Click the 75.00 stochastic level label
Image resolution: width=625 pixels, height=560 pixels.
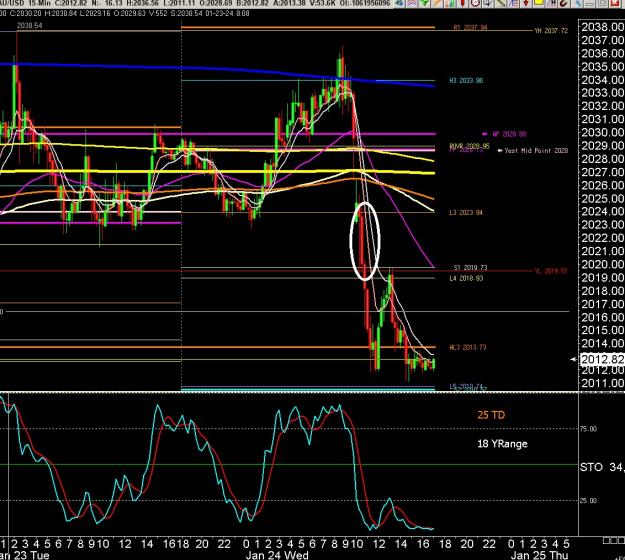tap(588, 429)
